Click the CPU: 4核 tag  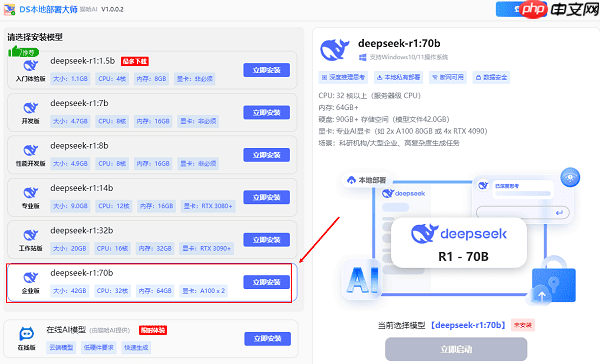click(x=112, y=79)
